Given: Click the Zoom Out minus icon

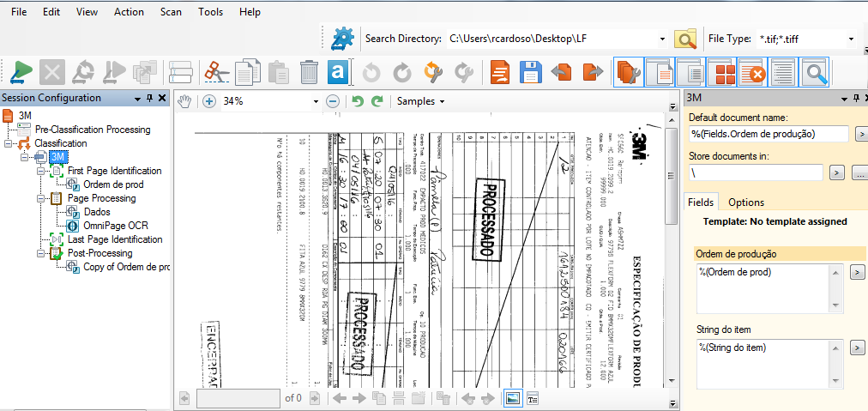Looking at the screenshot, I should [333, 101].
